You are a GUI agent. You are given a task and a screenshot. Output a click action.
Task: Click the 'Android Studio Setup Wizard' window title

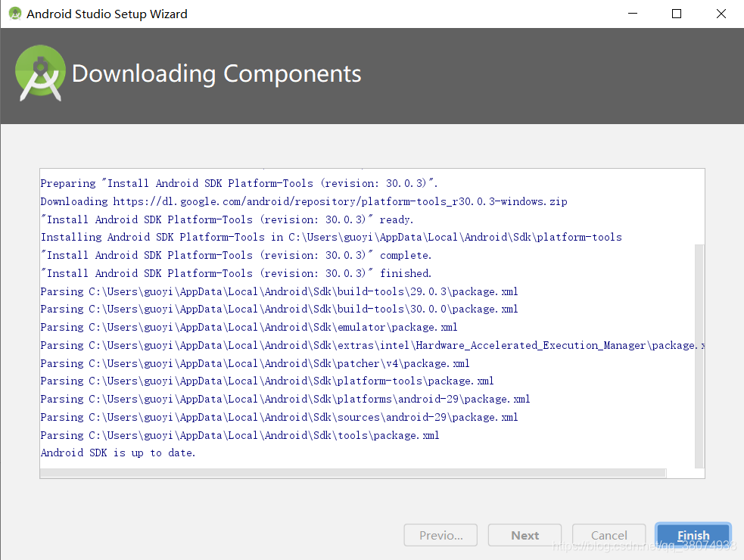point(107,14)
